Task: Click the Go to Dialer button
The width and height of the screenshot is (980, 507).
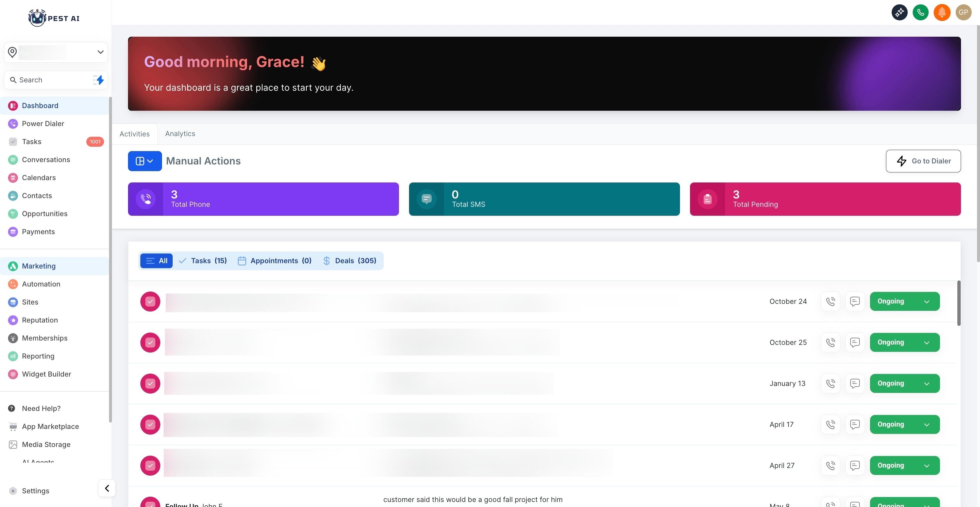Action: point(923,161)
